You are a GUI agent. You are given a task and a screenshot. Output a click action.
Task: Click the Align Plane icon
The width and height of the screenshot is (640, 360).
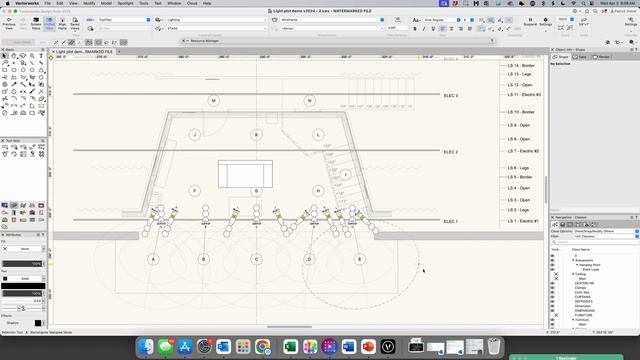click(x=62, y=24)
